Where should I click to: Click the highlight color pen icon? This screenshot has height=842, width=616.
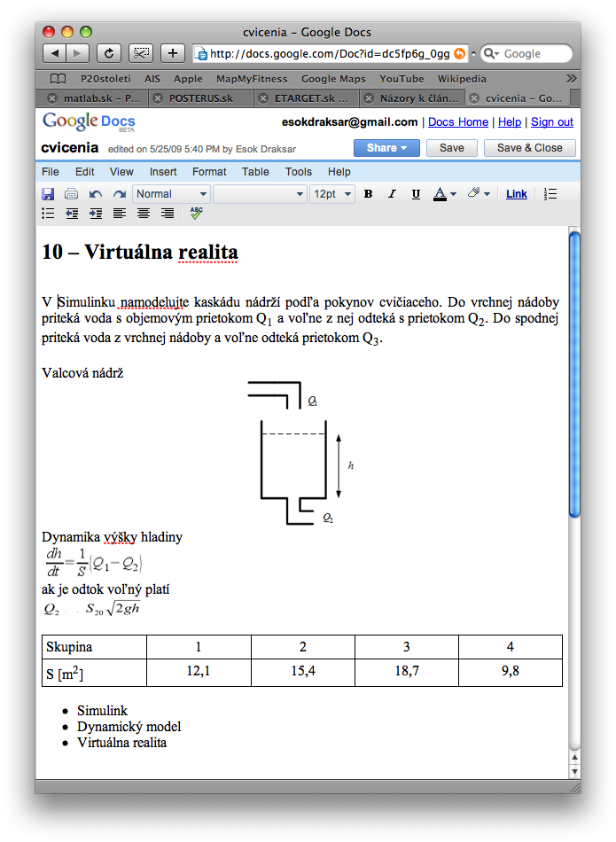(473, 193)
